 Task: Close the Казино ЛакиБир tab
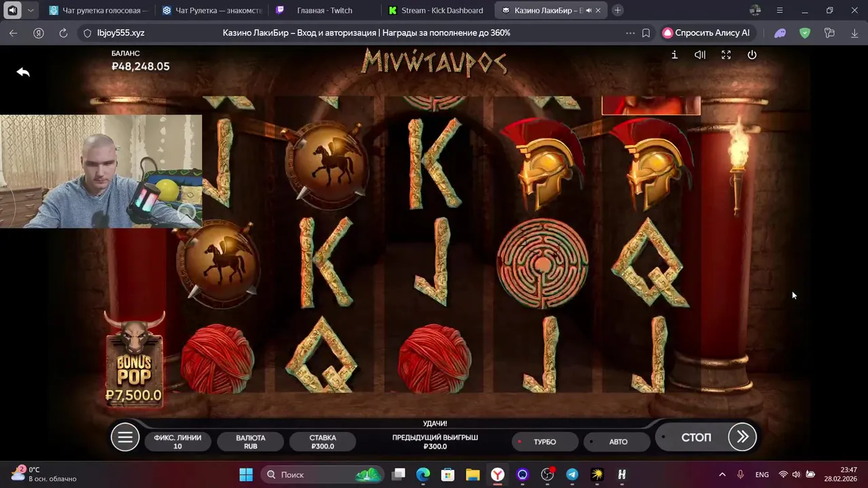coord(599,10)
